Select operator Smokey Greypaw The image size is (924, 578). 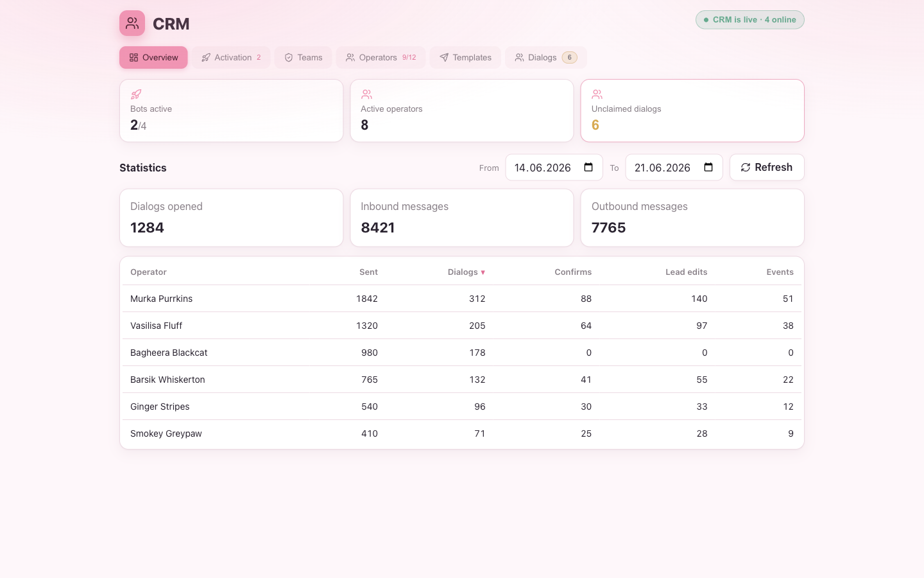pyautogui.click(x=166, y=433)
